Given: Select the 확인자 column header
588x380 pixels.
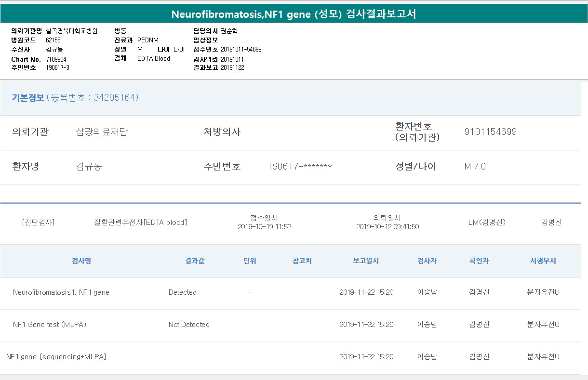Looking at the screenshot, I should pyautogui.click(x=479, y=261).
